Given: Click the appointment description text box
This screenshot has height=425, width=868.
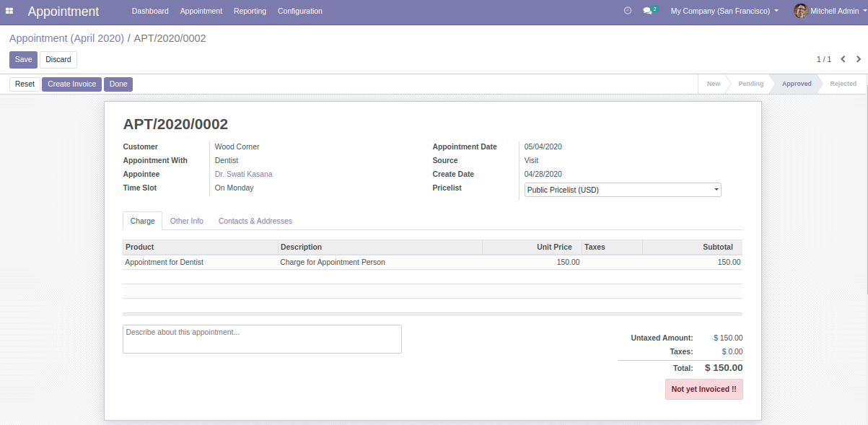Looking at the screenshot, I should [262, 339].
